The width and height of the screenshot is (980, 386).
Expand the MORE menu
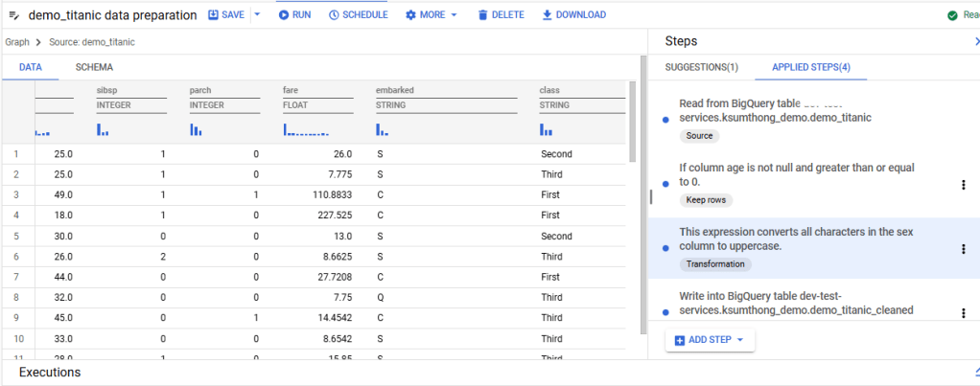pos(431,15)
